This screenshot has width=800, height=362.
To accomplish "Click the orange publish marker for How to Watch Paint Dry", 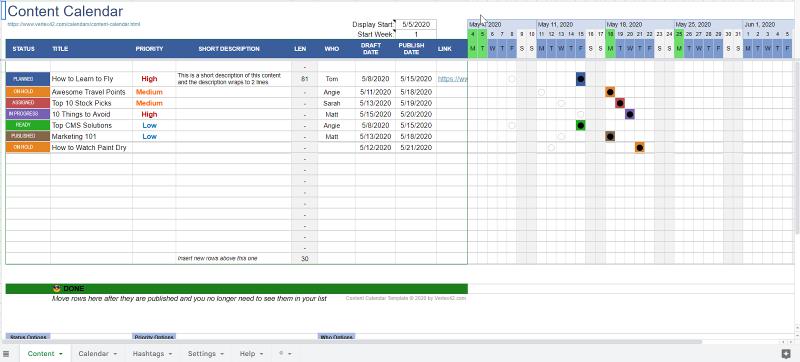I will [639, 147].
